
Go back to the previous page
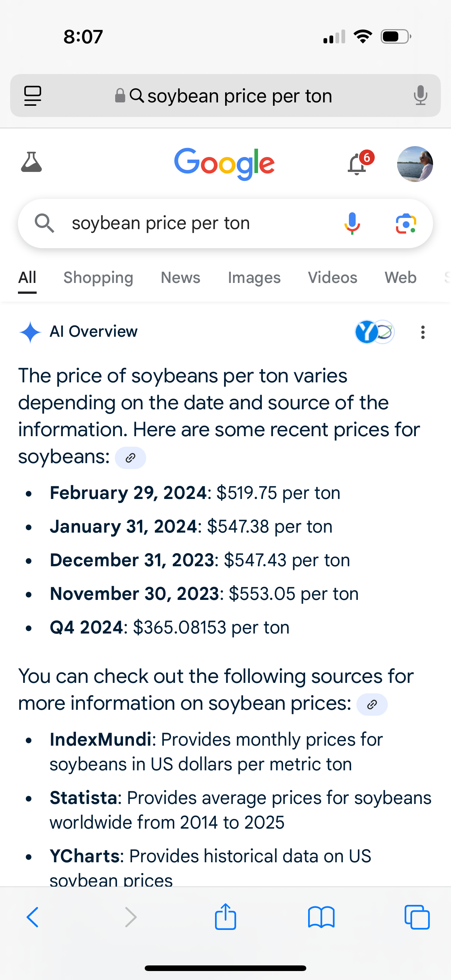(x=33, y=917)
